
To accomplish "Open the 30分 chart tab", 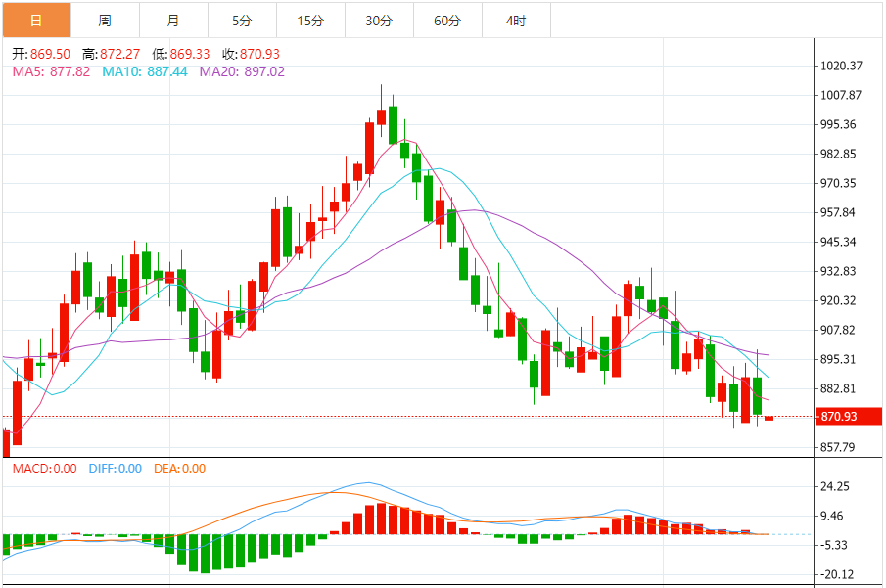I will tap(379, 21).
